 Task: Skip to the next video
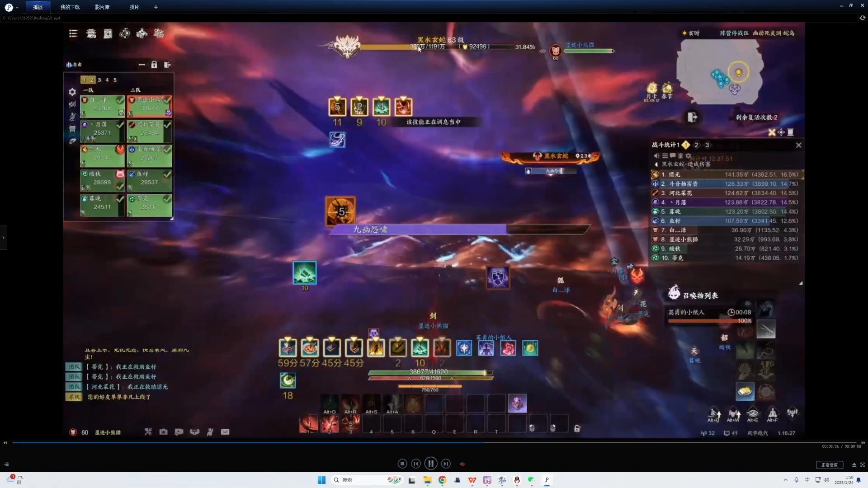point(446,464)
